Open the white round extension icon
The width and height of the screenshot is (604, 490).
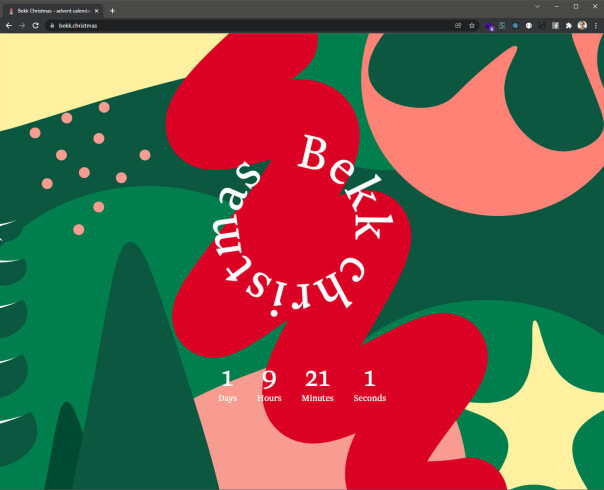[x=529, y=25]
